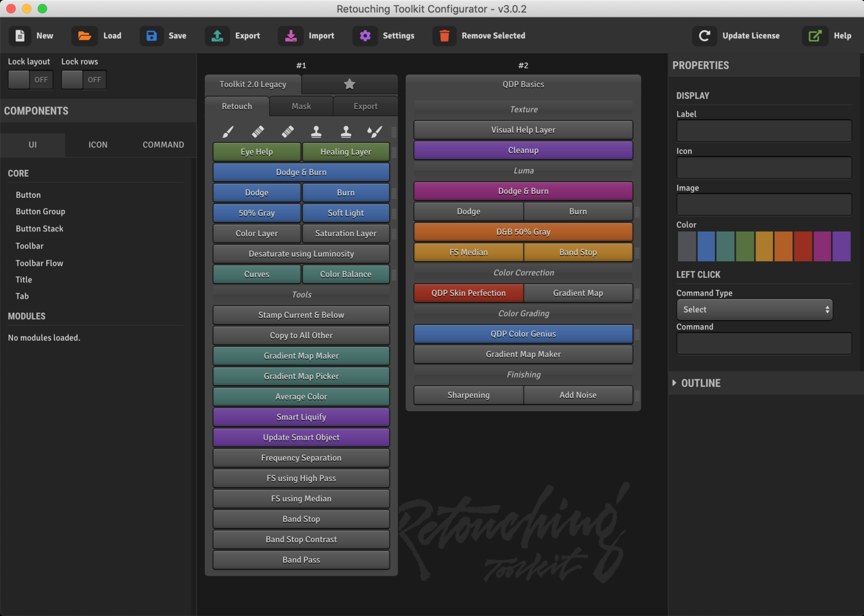Open the Load folder icon

pyautogui.click(x=84, y=36)
